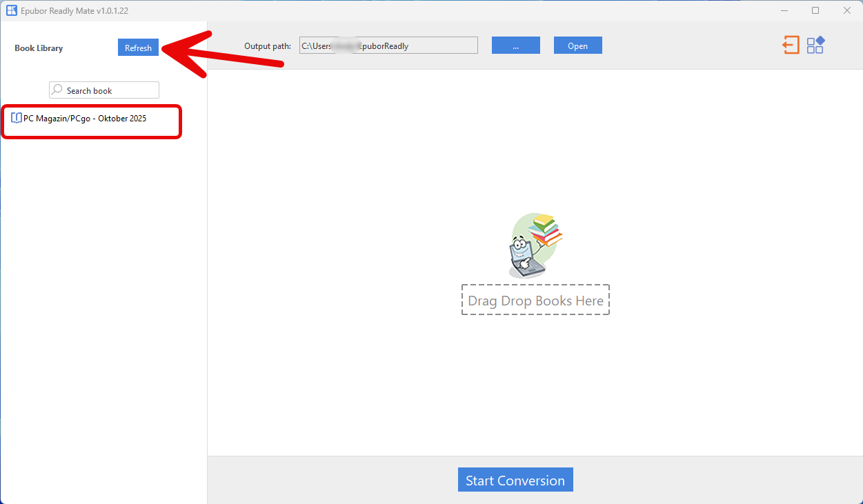Open the blue grid modules icon
Screen dimensions: 863x504
click(x=815, y=45)
